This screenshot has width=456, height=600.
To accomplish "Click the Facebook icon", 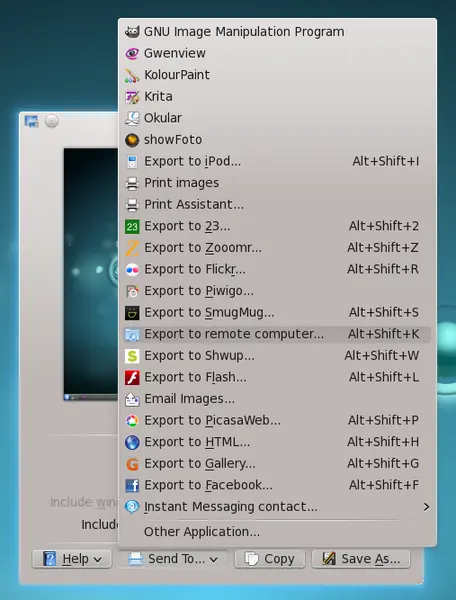I will coord(132,485).
